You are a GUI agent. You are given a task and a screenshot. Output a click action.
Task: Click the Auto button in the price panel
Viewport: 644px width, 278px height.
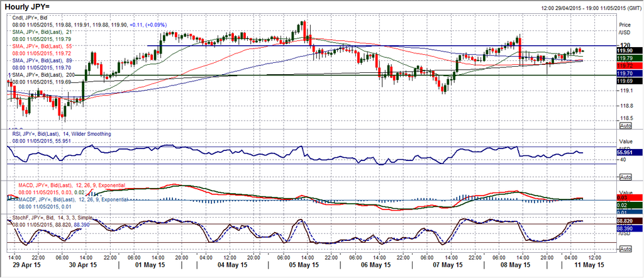(625, 125)
